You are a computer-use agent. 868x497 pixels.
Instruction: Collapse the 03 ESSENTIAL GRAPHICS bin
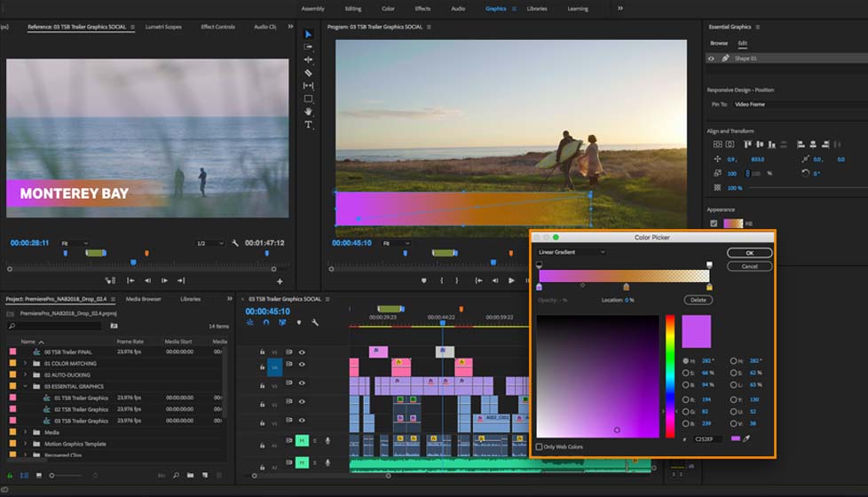(x=25, y=386)
